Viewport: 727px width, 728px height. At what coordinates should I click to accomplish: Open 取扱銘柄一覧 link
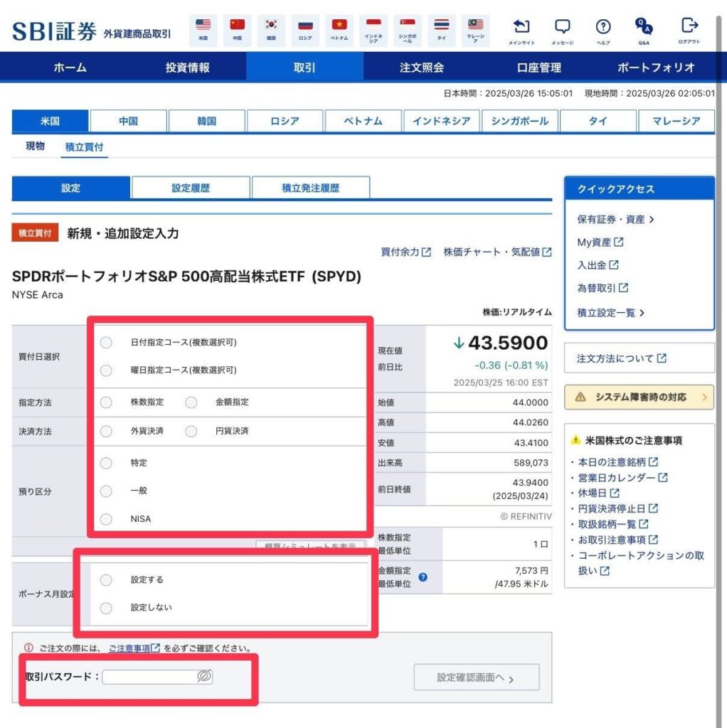tap(613, 524)
